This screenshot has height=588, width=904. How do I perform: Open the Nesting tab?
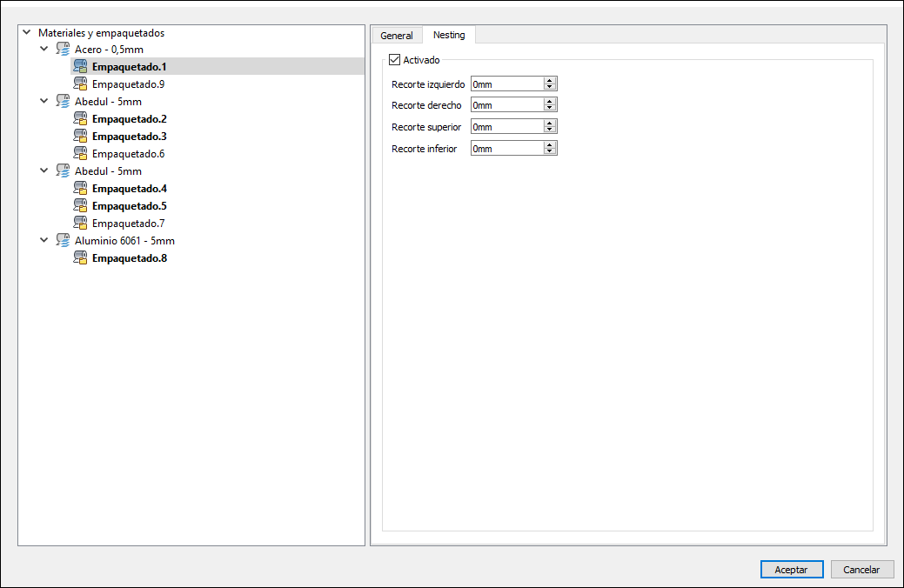point(449,35)
